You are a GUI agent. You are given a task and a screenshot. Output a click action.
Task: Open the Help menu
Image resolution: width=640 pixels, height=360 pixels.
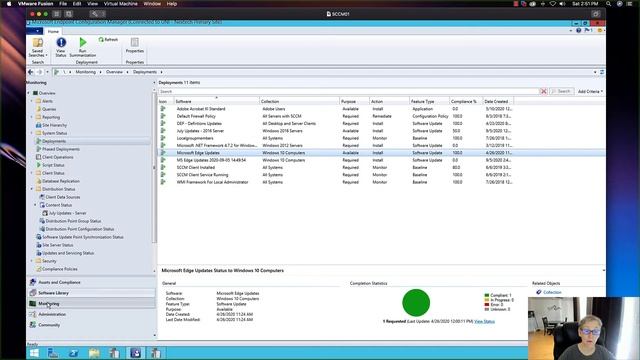(x=172, y=4)
